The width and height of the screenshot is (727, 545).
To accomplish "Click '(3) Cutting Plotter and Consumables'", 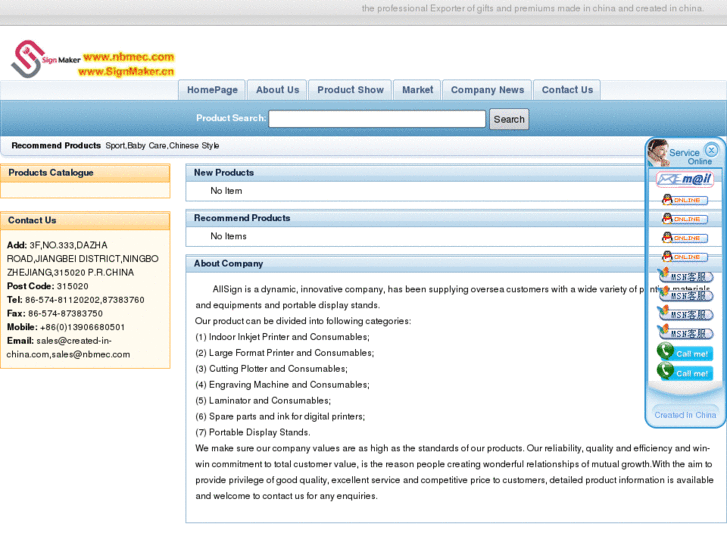I will pos(271,369).
